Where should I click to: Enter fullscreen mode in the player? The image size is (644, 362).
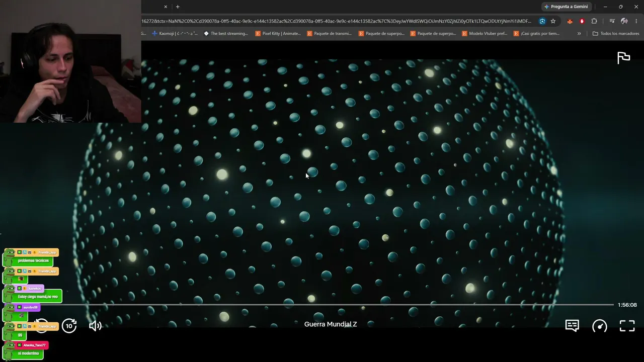coord(627,326)
